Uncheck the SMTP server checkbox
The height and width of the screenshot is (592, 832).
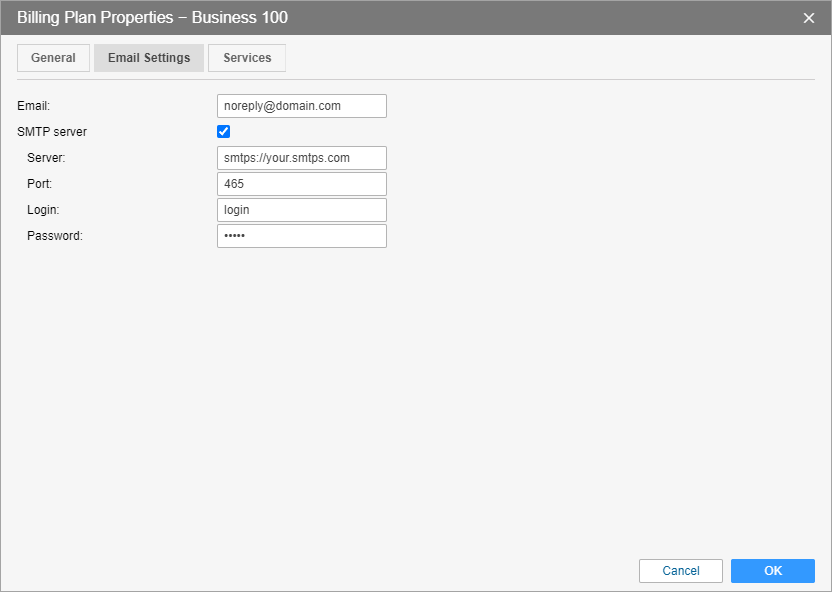(x=223, y=132)
